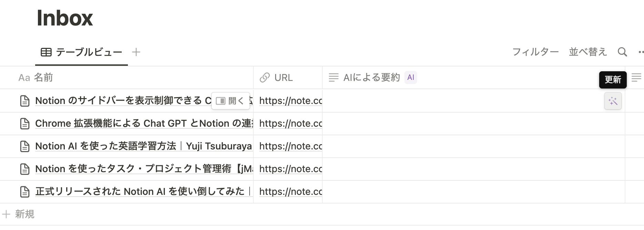Click AI summary cell of Chrome 拡張機能 row
Image resolution: width=644 pixels, height=230 pixels.
(x=474, y=124)
